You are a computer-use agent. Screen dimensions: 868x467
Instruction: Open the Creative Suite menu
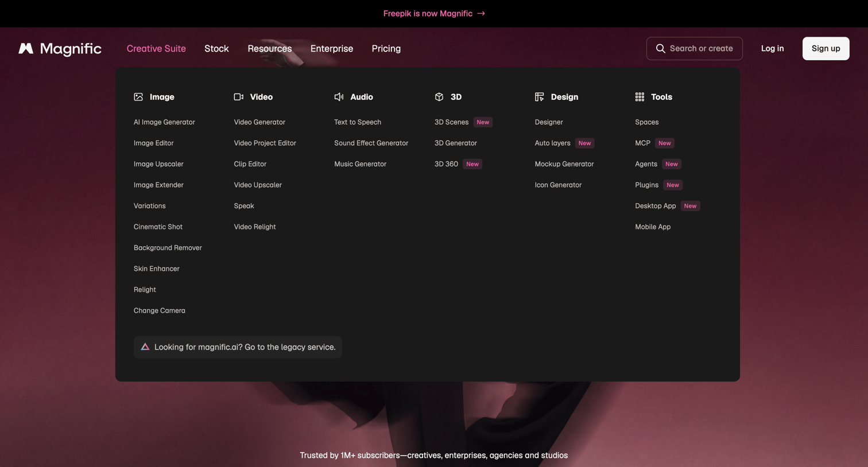tap(156, 49)
